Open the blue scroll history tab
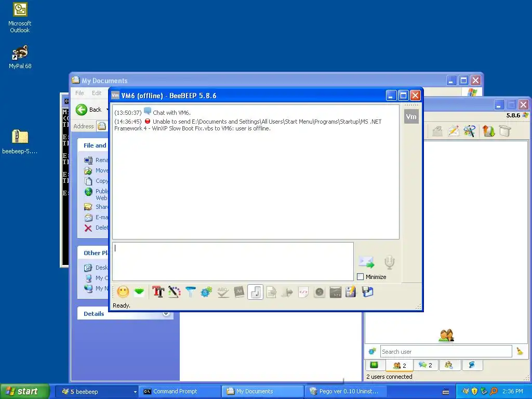Image resolution: width=532 pixels, height=399 pixels. point(472,365)
